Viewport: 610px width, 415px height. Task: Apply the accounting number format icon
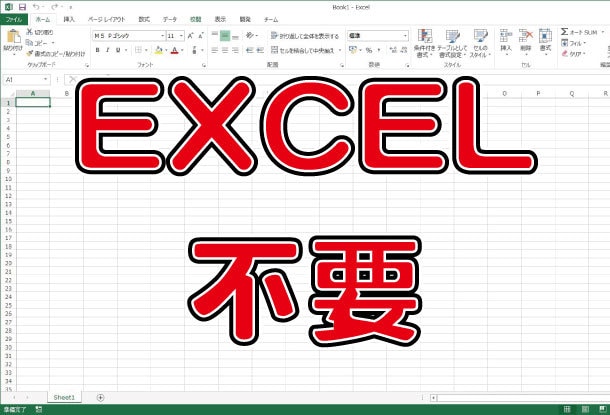click(x=353, y=50)
